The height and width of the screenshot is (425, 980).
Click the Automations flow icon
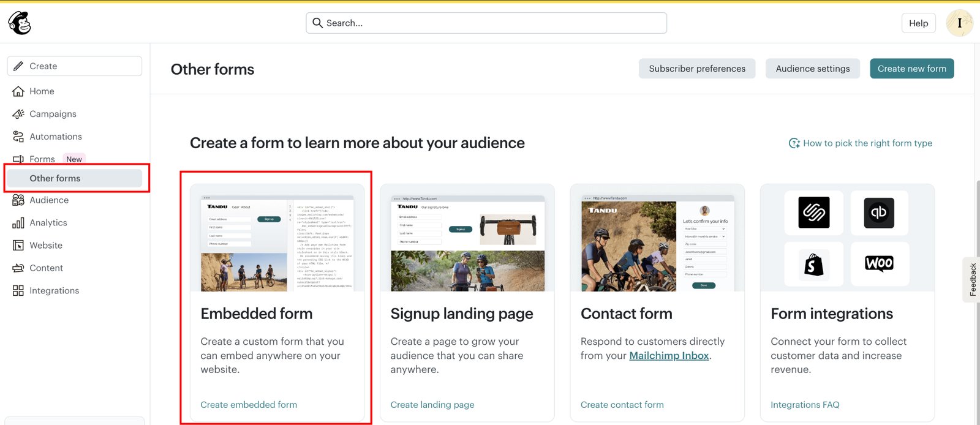coord(18,137)
